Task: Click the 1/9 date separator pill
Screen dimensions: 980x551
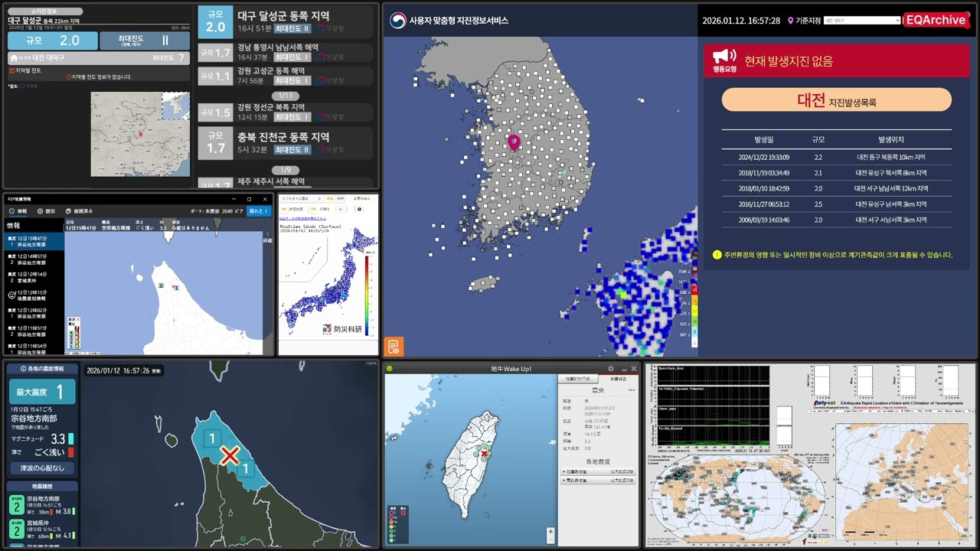Action: [x=286, y=169]
